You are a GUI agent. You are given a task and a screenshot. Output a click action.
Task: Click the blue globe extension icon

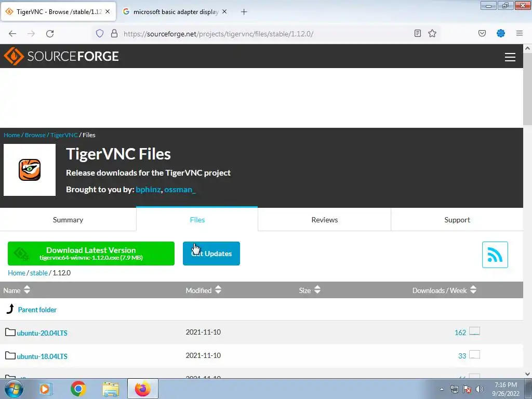500,33
